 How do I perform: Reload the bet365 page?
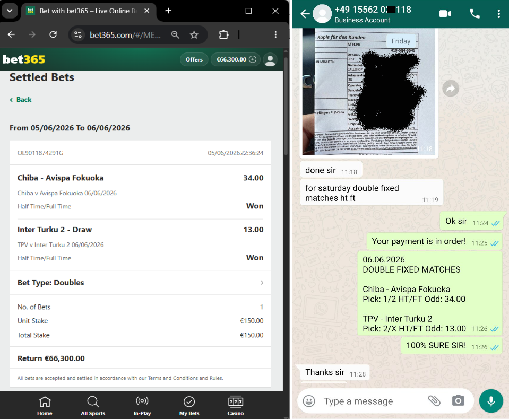pyautogui.click(x=53, y=34)
